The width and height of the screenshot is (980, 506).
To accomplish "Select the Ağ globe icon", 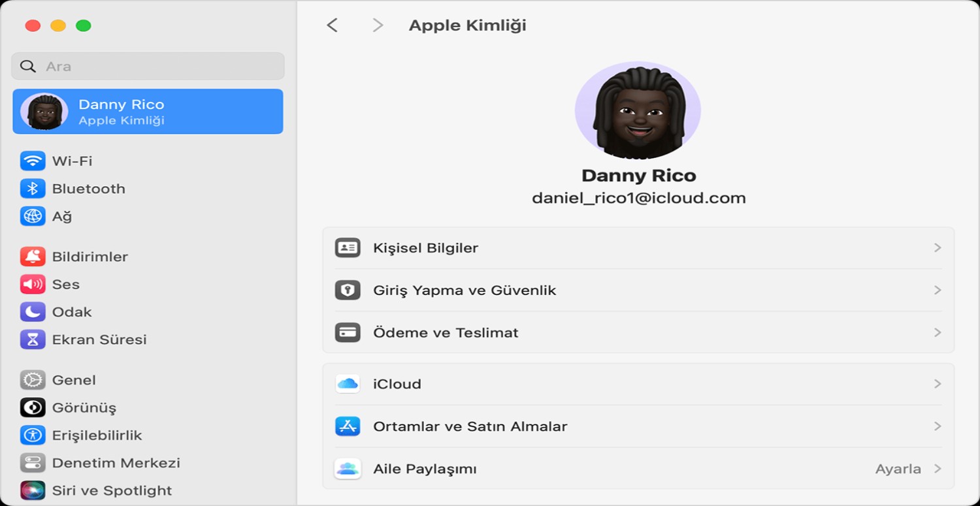I will coord(33,216).
